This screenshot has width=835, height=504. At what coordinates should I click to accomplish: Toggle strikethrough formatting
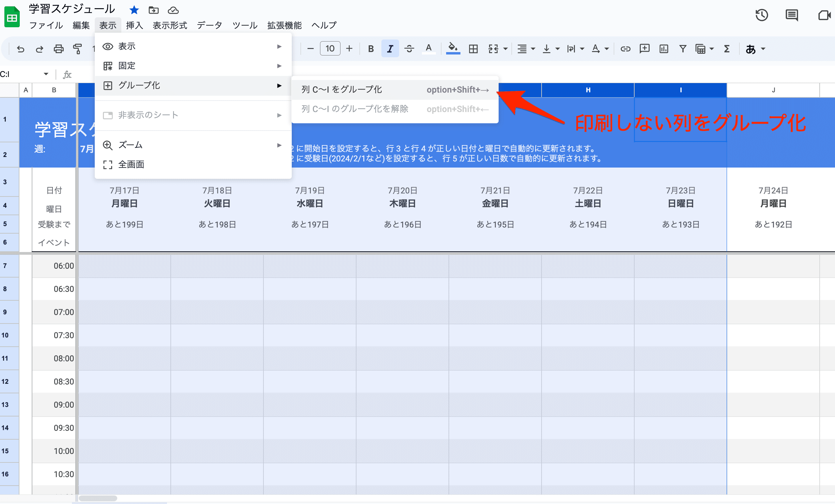[409, 49]
